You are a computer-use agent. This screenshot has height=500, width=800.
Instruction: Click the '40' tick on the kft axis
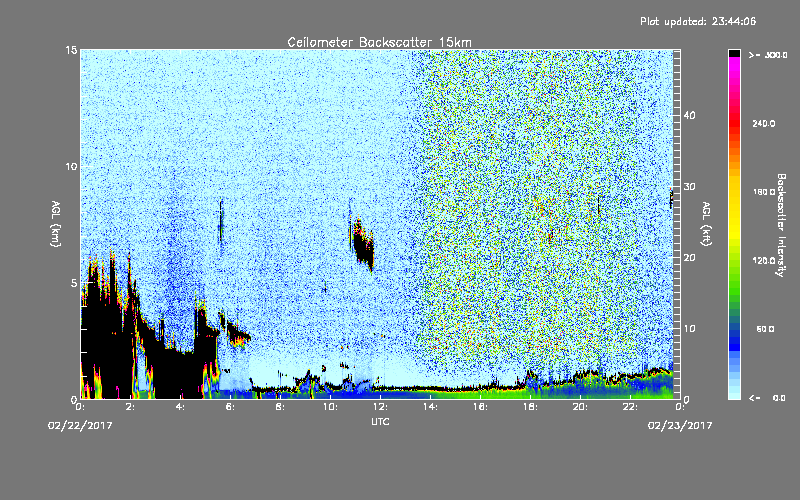[689, 116]
